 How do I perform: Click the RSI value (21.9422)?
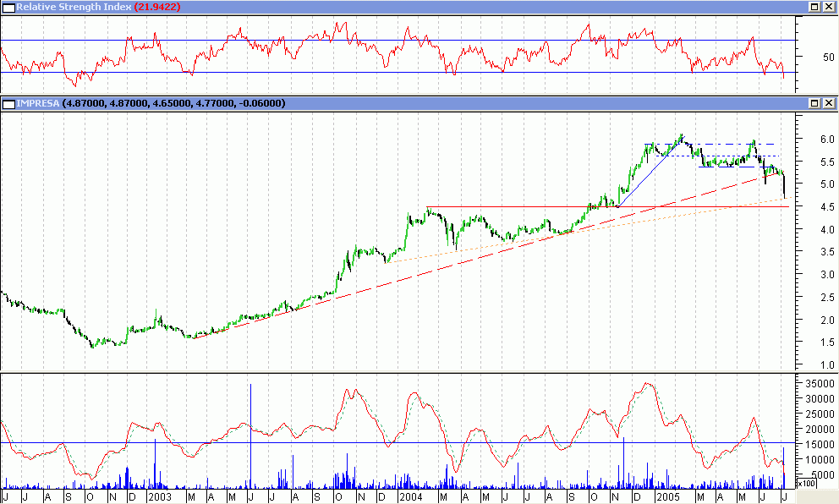156,7
